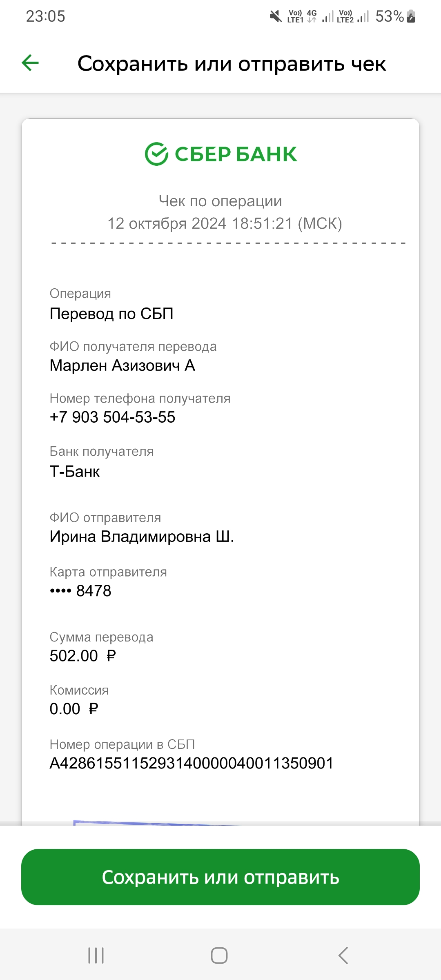Tap the transfer amount 502.00 ₽

(83, 656)
